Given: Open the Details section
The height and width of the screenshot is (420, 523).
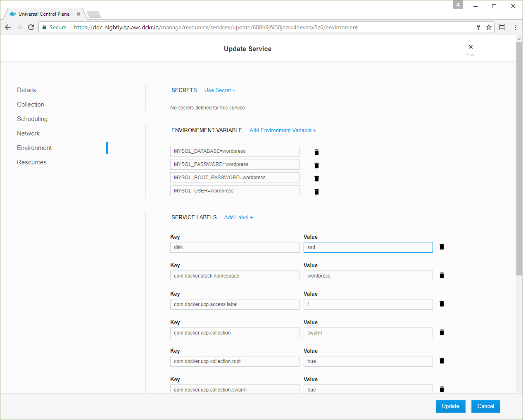Looking at the screenshot, I should 26,90.
